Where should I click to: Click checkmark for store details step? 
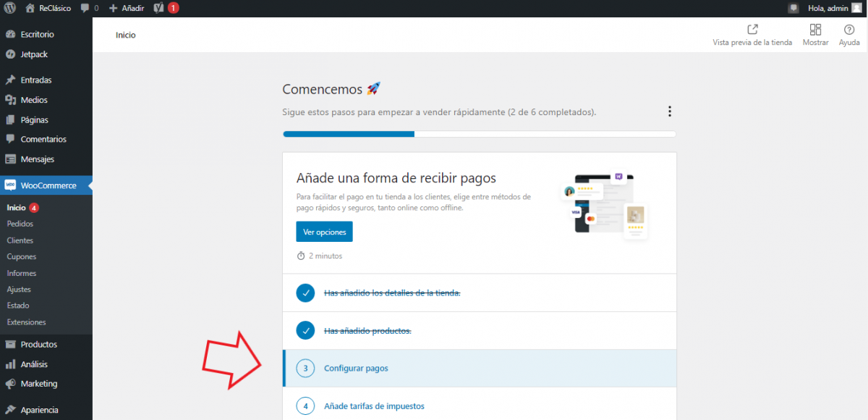pos(305,293)
